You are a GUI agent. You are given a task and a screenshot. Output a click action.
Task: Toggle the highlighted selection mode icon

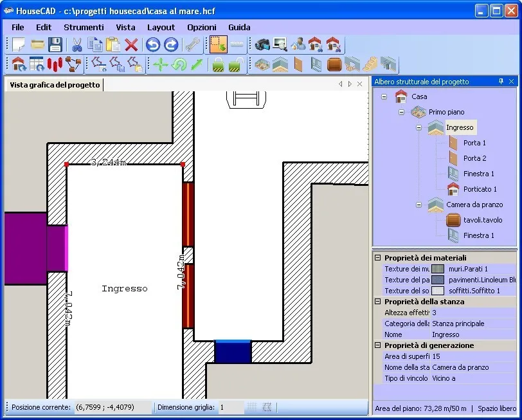(x=217, y=44)
